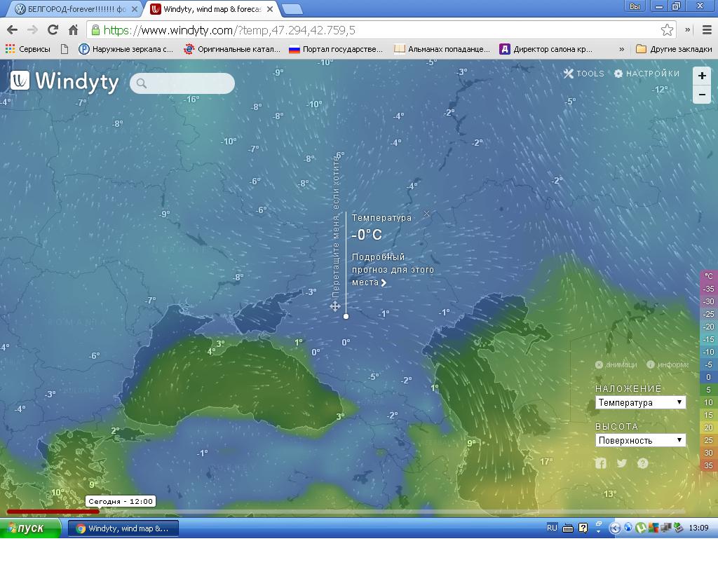
Task: Open the TOOLS menu
Action: 583,74
